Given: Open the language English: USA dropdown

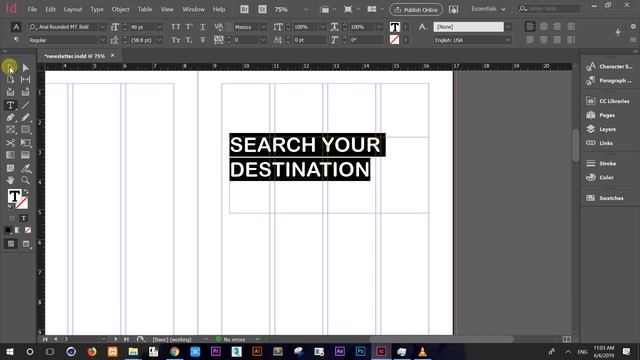Looking at the screenshot, I should pos(508,40).
